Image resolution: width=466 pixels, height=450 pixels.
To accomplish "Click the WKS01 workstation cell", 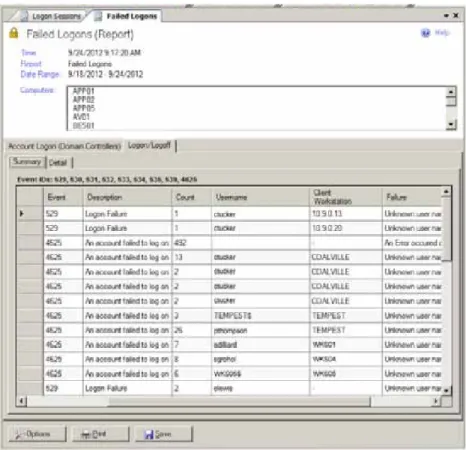I will (x=346, y=344).
